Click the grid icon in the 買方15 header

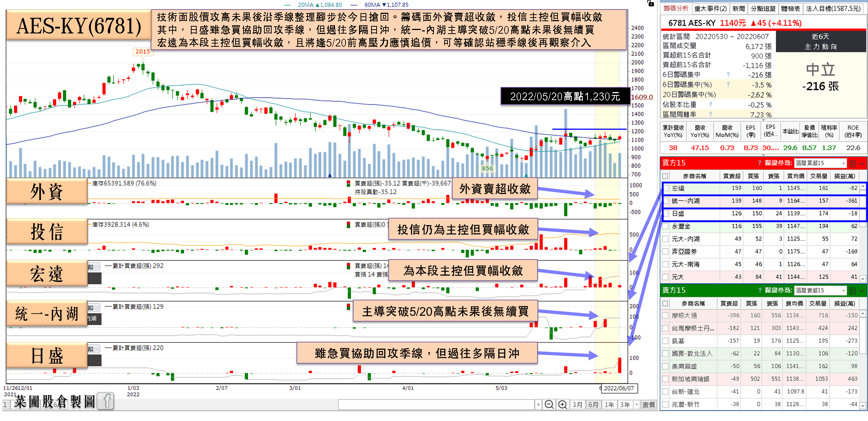click(853, 163)
